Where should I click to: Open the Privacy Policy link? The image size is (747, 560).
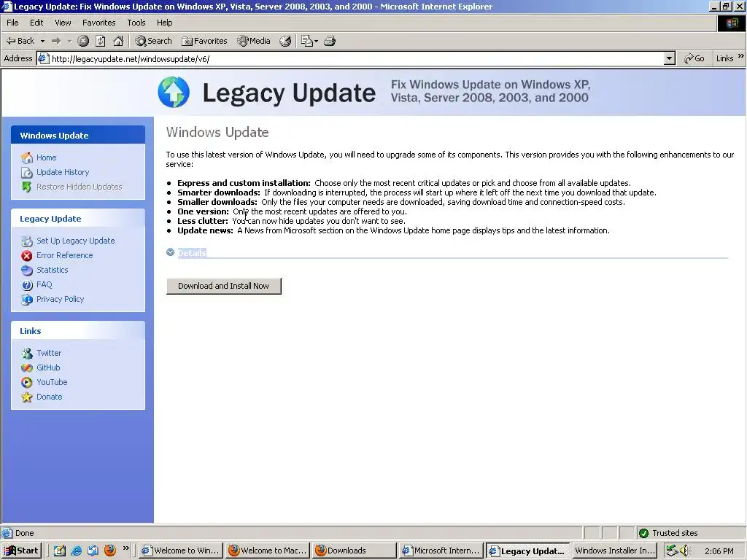click(60, 299)
